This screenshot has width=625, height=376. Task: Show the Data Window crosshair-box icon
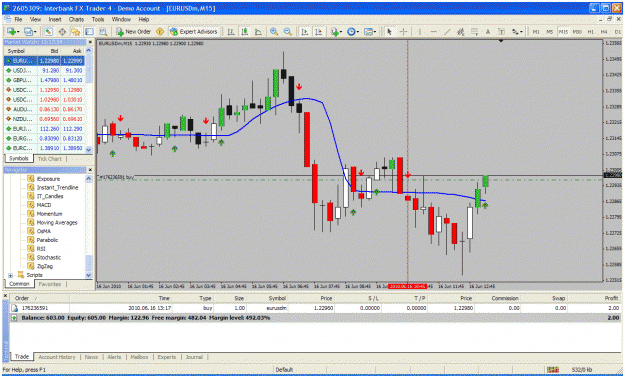pyautogui.click(x=62, y=31)
